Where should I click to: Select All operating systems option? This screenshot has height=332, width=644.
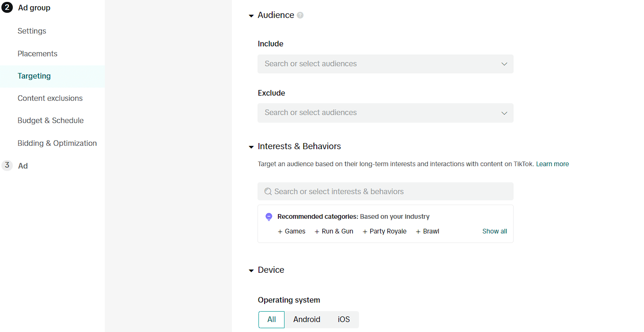[271, 320]
